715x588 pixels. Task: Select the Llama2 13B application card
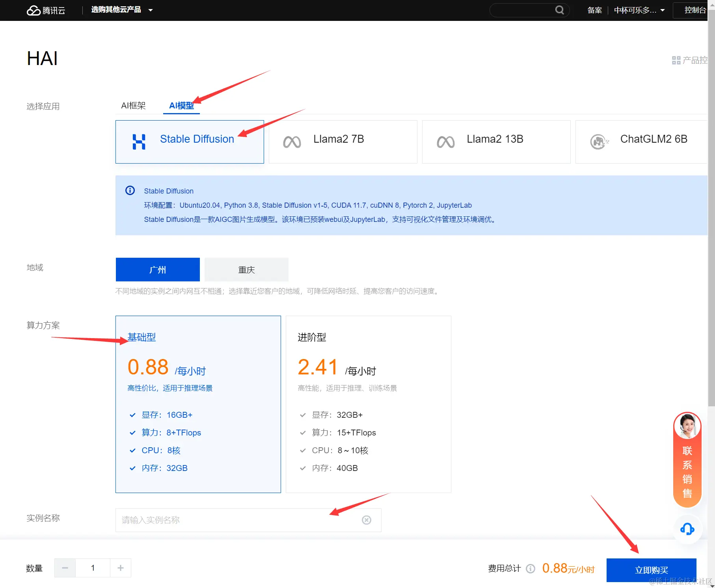tap(496, 142)
